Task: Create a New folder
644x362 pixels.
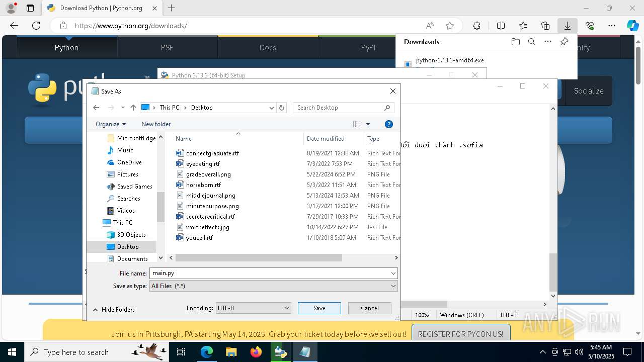Action: pyautogui.click(x=156, y=124)
